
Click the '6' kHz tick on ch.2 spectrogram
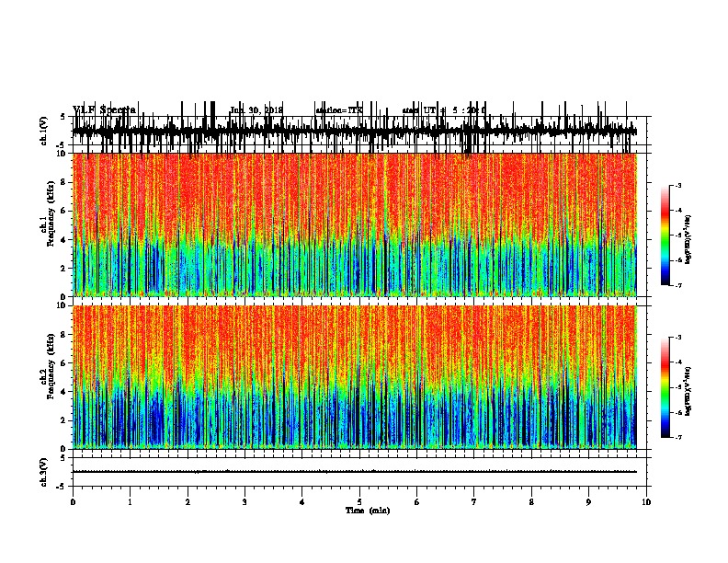(x=64, y=363)
